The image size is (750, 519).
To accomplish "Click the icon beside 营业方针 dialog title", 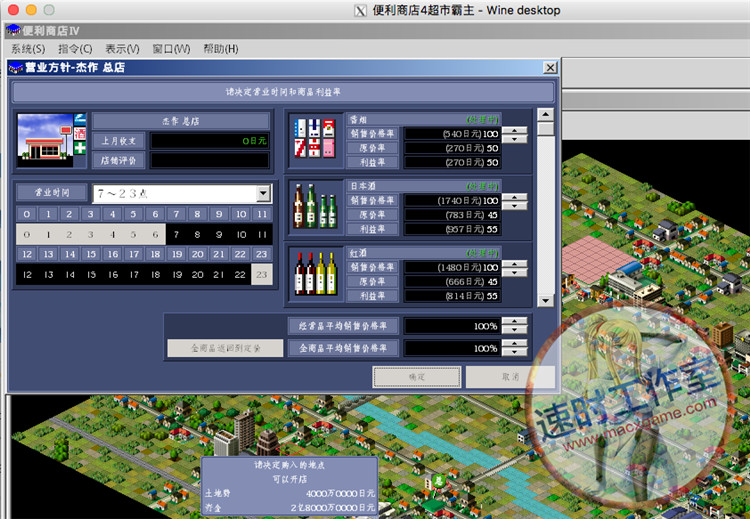I will click(15, 67).
